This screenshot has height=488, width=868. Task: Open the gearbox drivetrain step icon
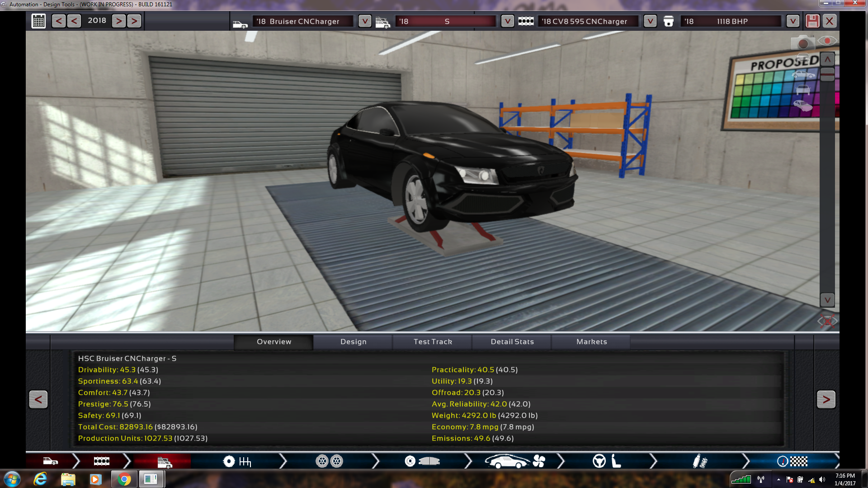point(237,461)
